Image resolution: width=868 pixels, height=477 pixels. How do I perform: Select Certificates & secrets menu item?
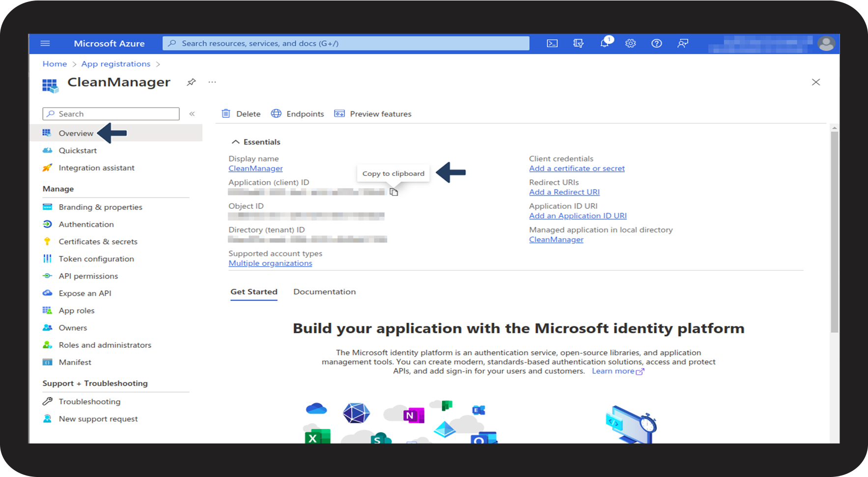pyautogui.click(x=98, y=242)
